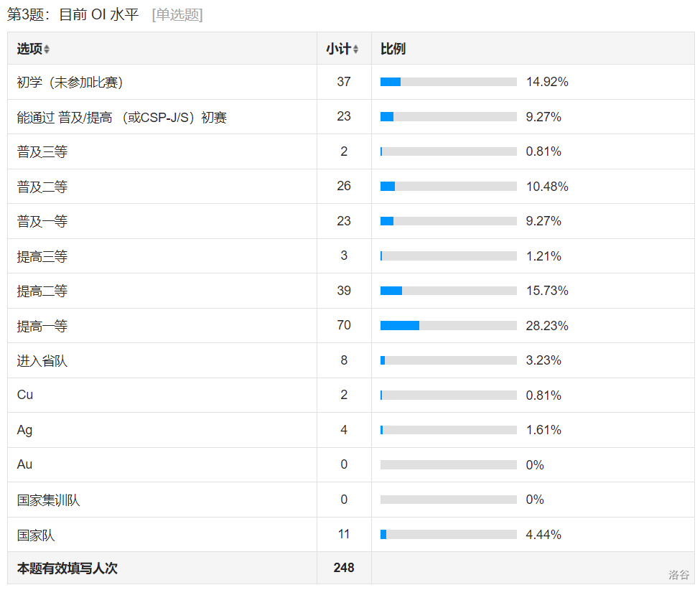Sort by the 小计 column sort icon
The width and height of the screenshot is (700, 590).
[355, 50]
